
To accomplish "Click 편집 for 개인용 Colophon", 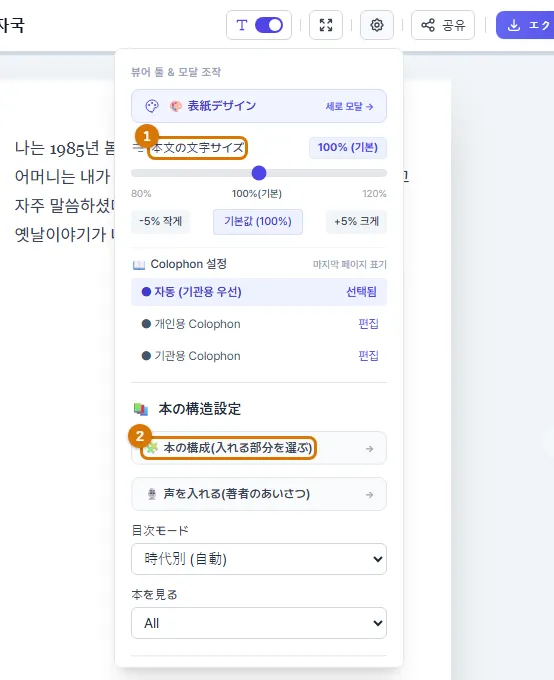I will pos(368,324).
